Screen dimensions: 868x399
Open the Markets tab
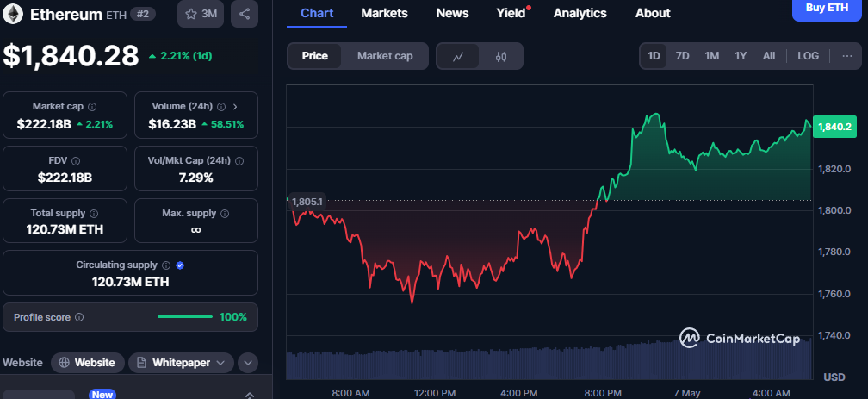coord(384,13)
